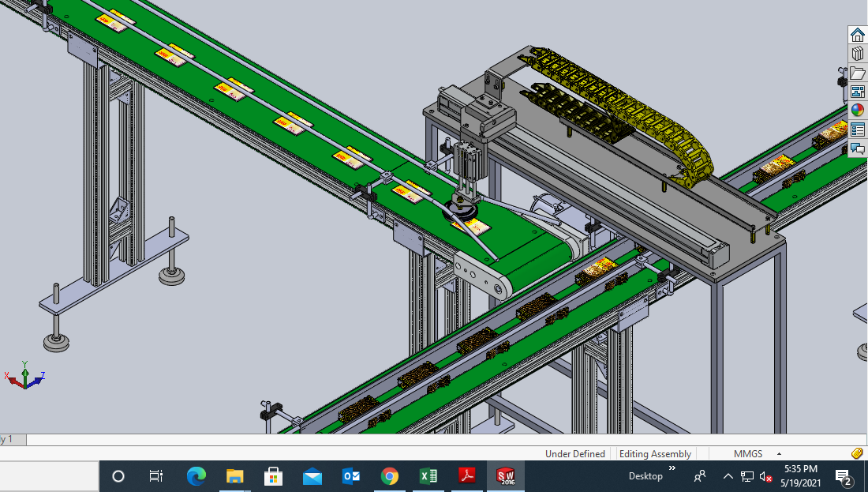Open the Design Library task pane
The image size is (868, 492).
pos(858,54)
